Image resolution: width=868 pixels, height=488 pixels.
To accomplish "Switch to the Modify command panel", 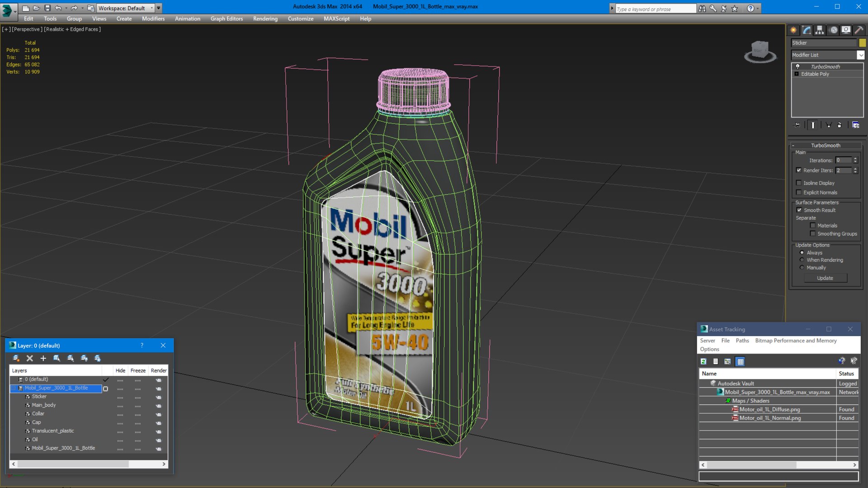I will 807,30.
